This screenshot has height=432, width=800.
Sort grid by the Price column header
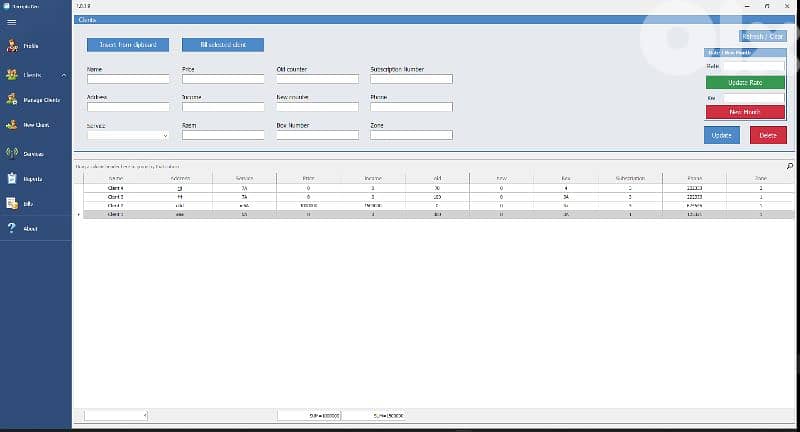pos(308,178)
